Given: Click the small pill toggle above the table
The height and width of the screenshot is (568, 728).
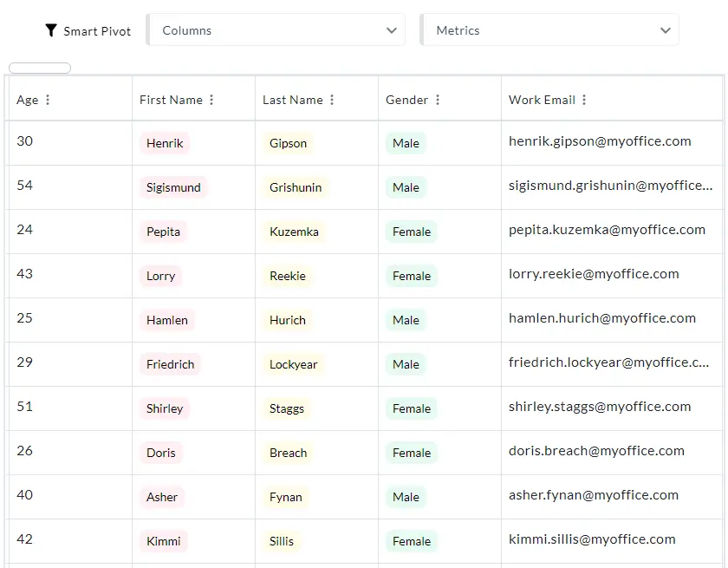Looking at the screenshot, I should (x=39, y=67).
